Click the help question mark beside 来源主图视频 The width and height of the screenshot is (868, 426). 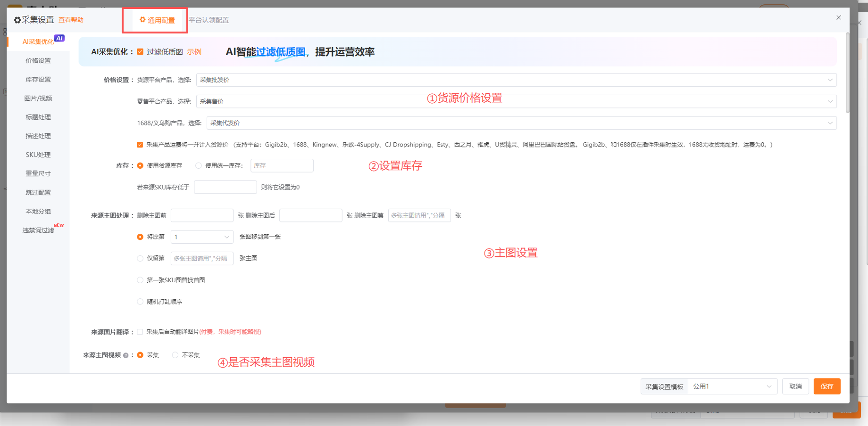tap(125, 355)
